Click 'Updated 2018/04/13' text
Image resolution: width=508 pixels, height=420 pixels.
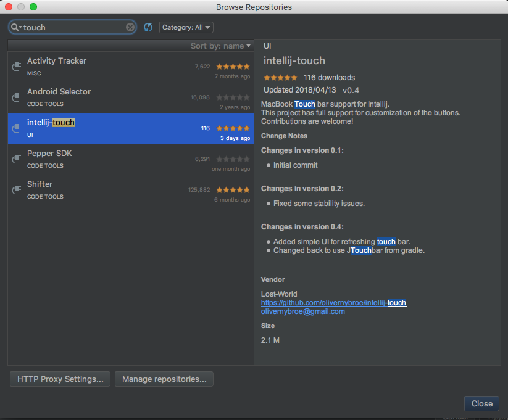[x=300, y=90]
